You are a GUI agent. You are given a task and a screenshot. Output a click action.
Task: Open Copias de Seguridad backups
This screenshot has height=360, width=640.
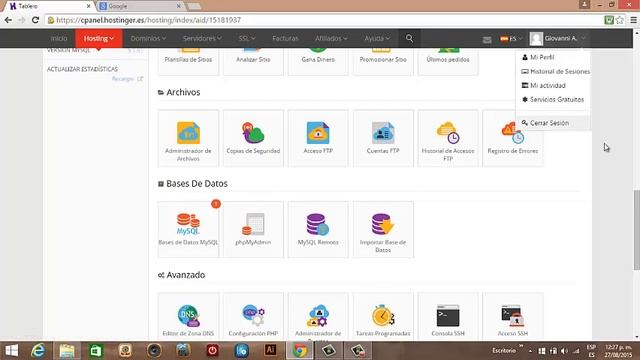point(253,138)
